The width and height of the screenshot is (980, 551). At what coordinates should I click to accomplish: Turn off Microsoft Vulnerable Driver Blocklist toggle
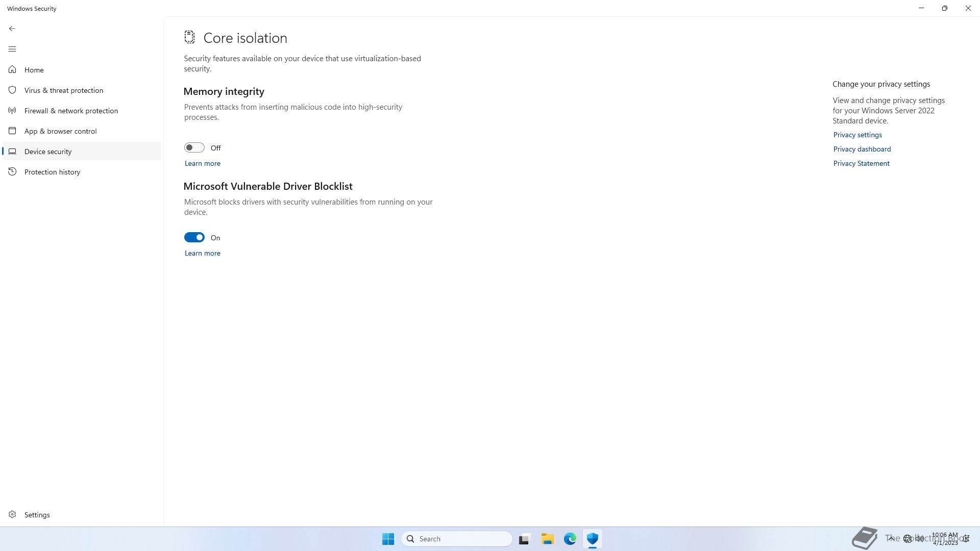(x=194, y=237)
